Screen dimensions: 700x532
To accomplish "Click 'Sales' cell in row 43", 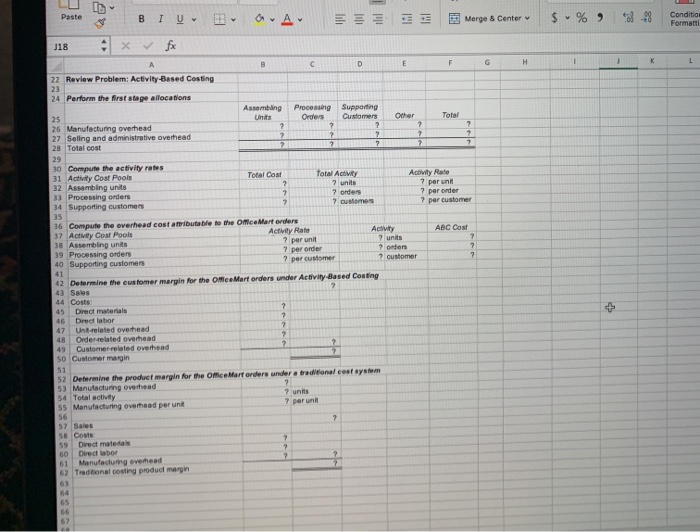I will (x=79, y=293).
